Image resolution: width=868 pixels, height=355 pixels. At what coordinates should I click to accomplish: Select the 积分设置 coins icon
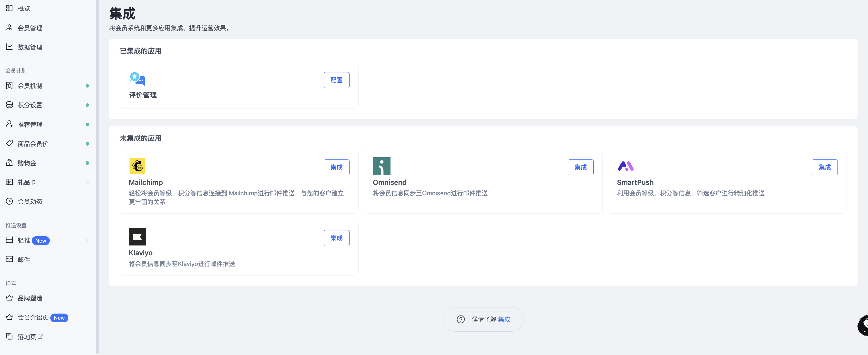9,105
